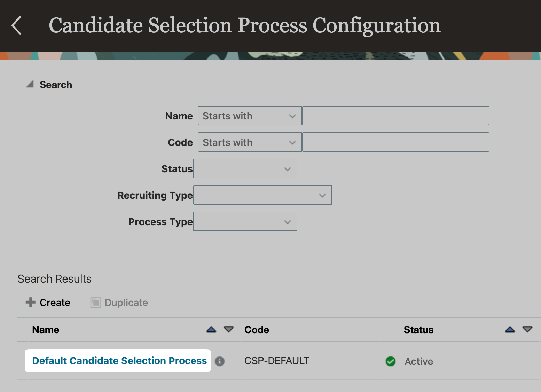Viewport: 541px width, 392px height.
Task: Open the Name operator 'Starts with' dropdown
Action: (250, 116)
